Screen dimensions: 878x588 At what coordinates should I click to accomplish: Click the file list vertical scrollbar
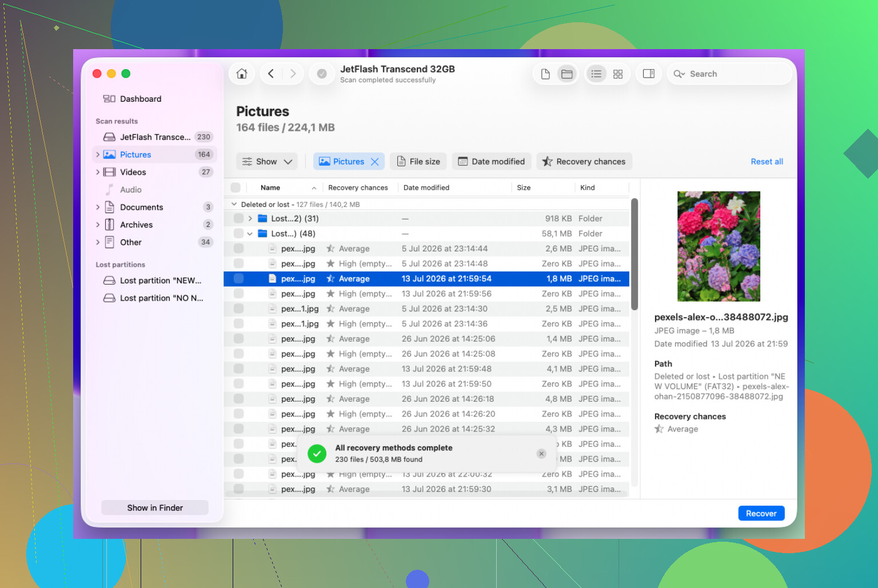tap(634, 254)
